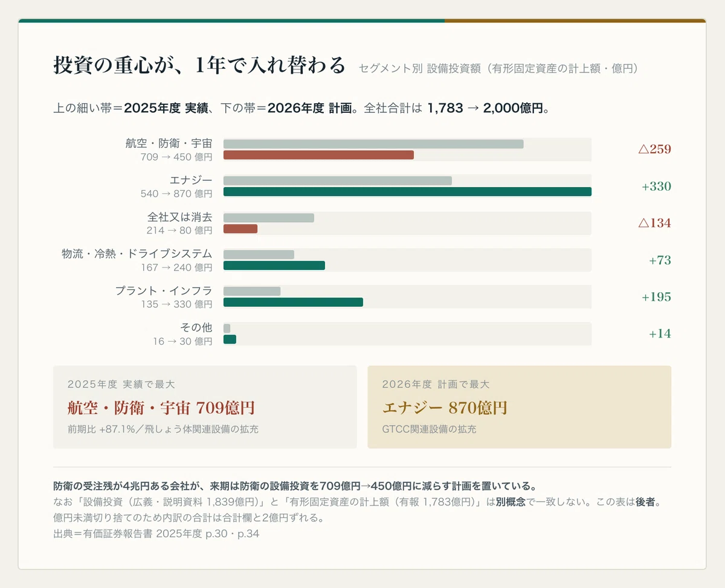This screenshot has height=588, width=725.
Task: Click the △134 change value
Action: click(654, 223)
